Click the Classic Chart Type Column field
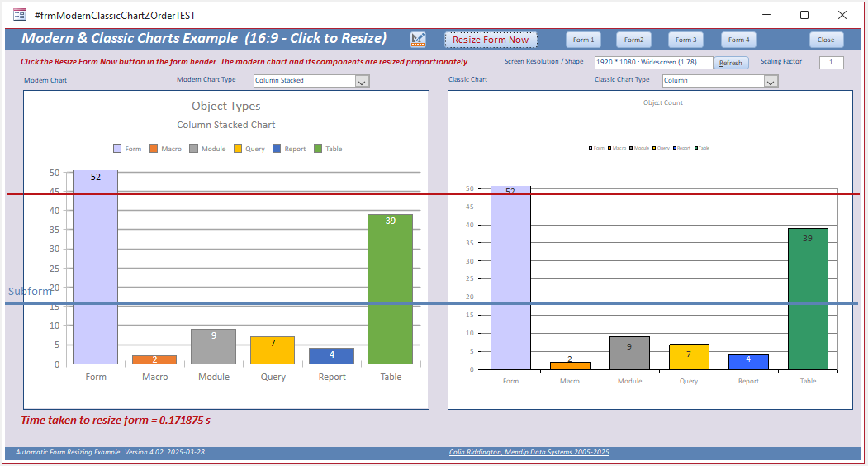This screenshot has height=466, width=868. [714, 80]
